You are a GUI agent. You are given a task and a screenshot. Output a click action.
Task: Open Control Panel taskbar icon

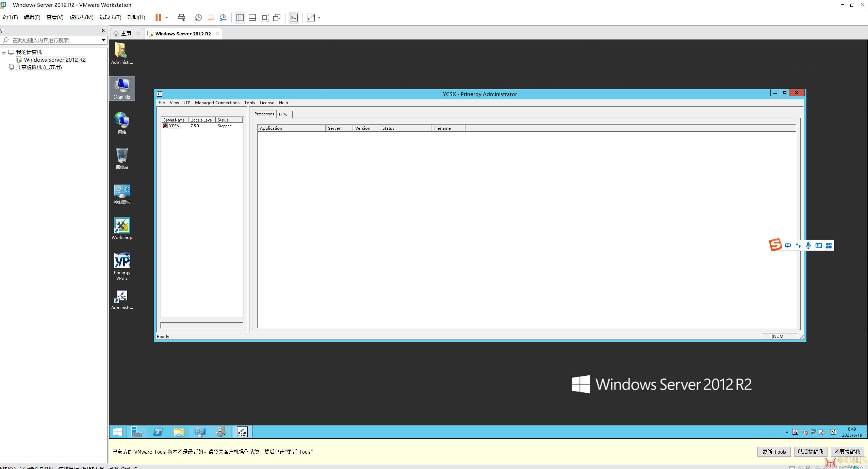[x=200, y=432]
